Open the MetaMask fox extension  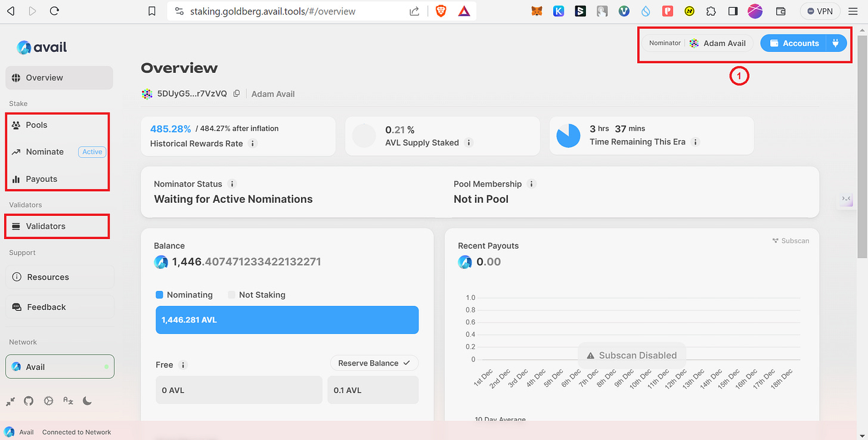[537, 11]
